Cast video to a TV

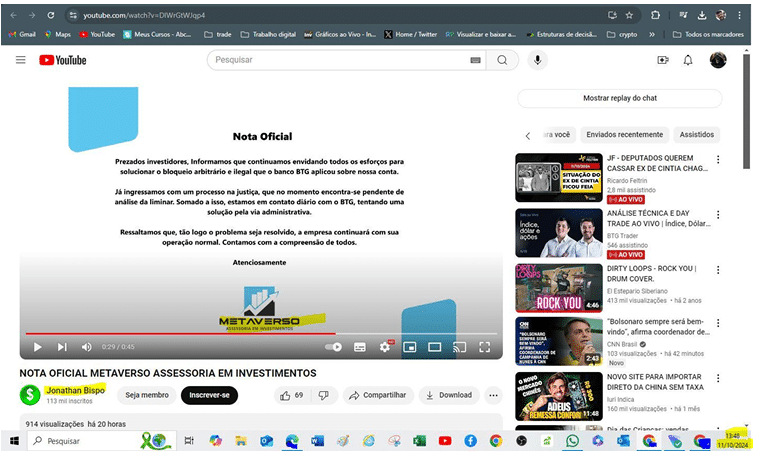(459, 347)
